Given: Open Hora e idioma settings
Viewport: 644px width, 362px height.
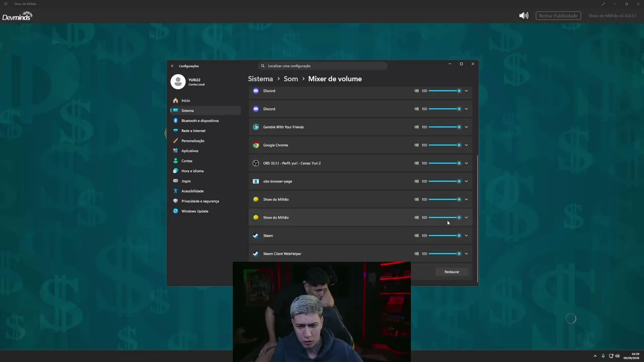Looking at the screenshot, I should pyautogui.click(x=205, y=171).
